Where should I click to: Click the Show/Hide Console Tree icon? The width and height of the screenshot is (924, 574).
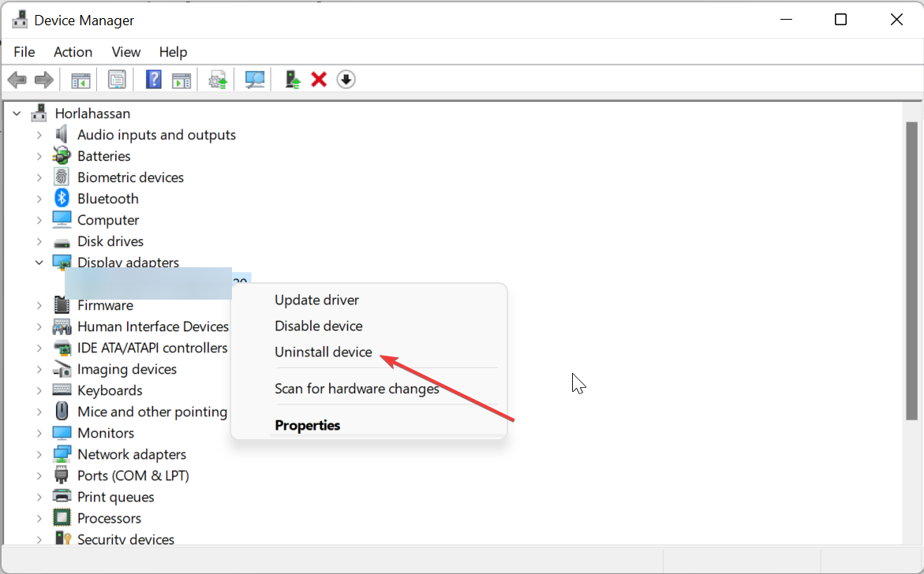(80, 80)
